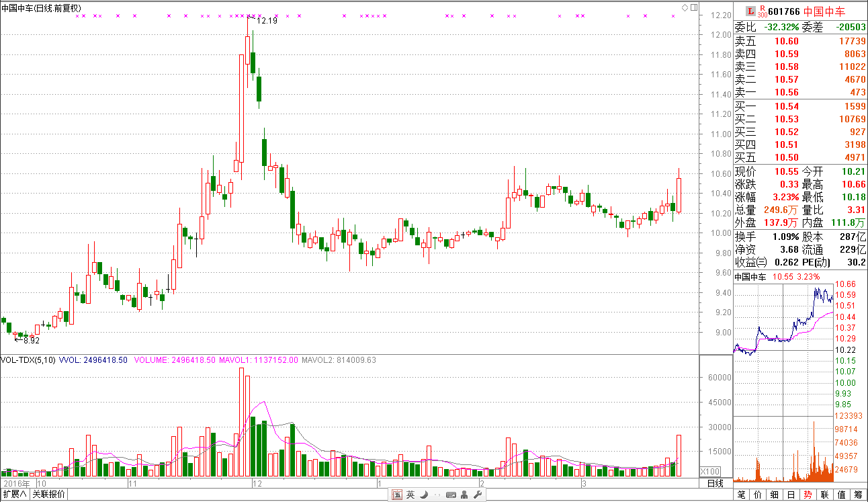Click the 总量 249.6万 value
868x502 pixels.
(x=781, y=210)
